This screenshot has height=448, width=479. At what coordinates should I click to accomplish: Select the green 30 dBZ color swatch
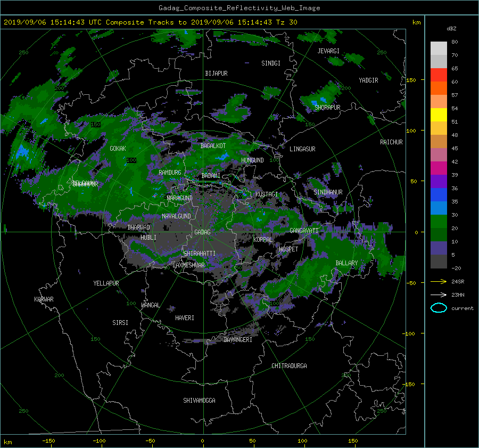click(439, 222)
